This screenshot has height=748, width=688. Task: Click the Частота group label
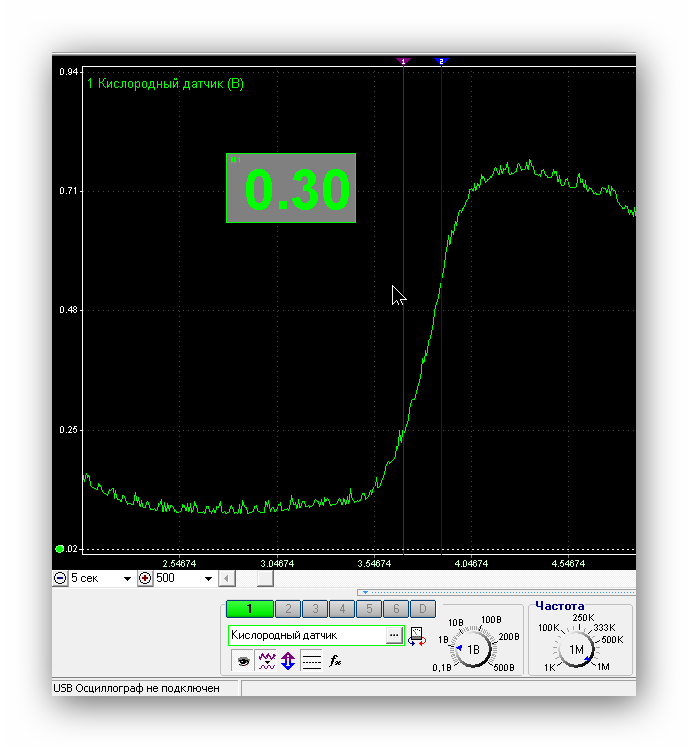click(x=560, y=606)
